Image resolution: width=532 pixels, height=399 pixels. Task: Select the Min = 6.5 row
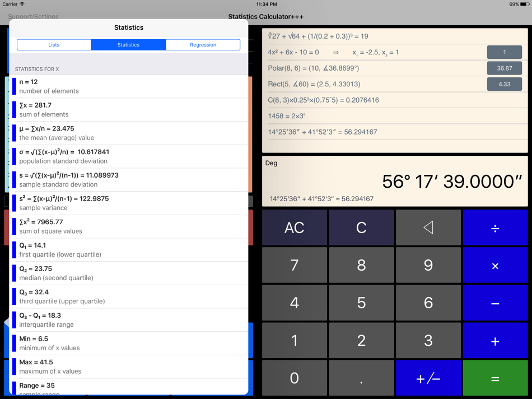pos(129,344)
